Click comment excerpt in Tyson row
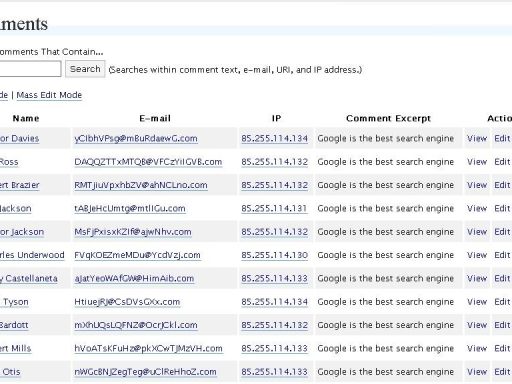The height and width of the screenshot is (384, 512). [x=386, y=302]
